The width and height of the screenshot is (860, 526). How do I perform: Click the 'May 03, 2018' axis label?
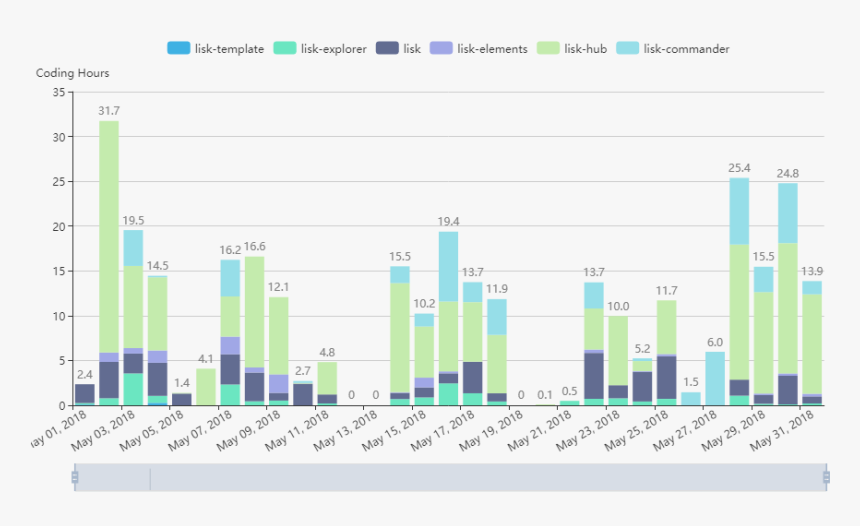103,431
